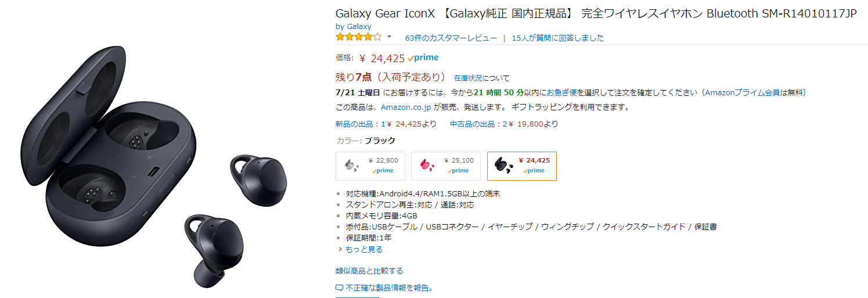Click the prime logo beside the main price
This screenshot has height=298, width=868.
click(x=423, y=58)
